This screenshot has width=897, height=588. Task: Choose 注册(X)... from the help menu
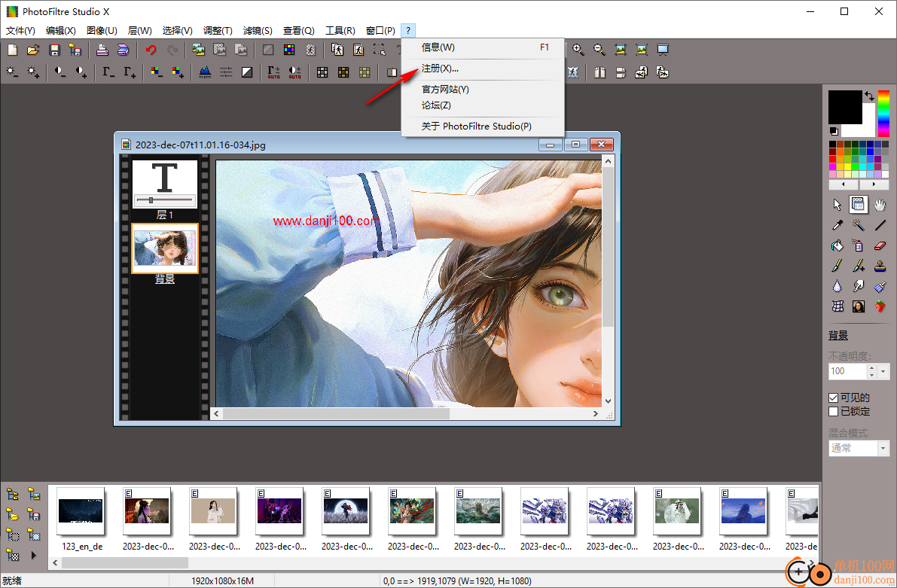(483, 69)
